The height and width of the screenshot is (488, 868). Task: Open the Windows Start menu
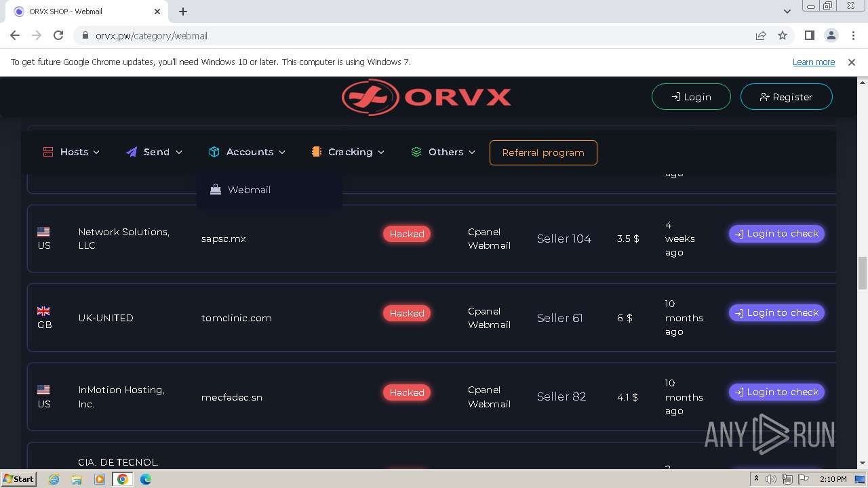coord(18,479)
